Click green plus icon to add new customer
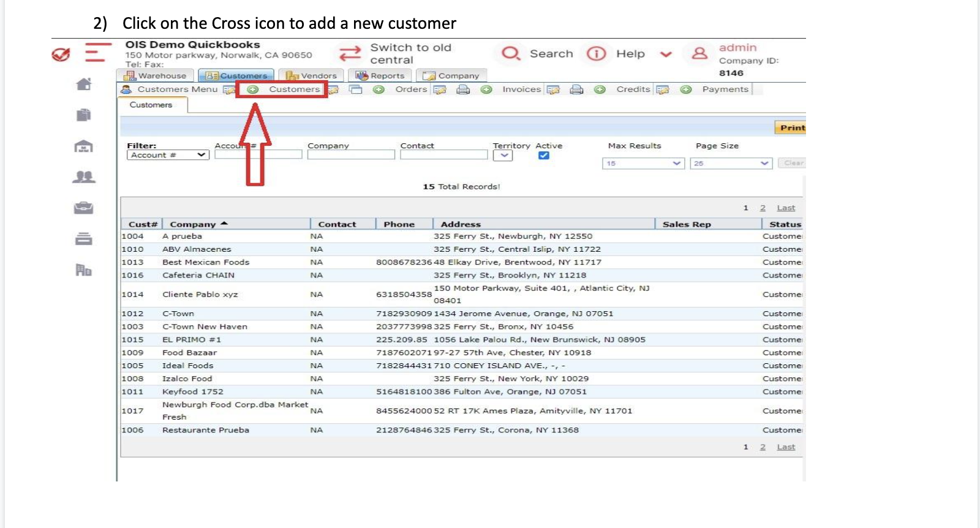The height and width of the screenshot is (528, 980). (252, 89)
